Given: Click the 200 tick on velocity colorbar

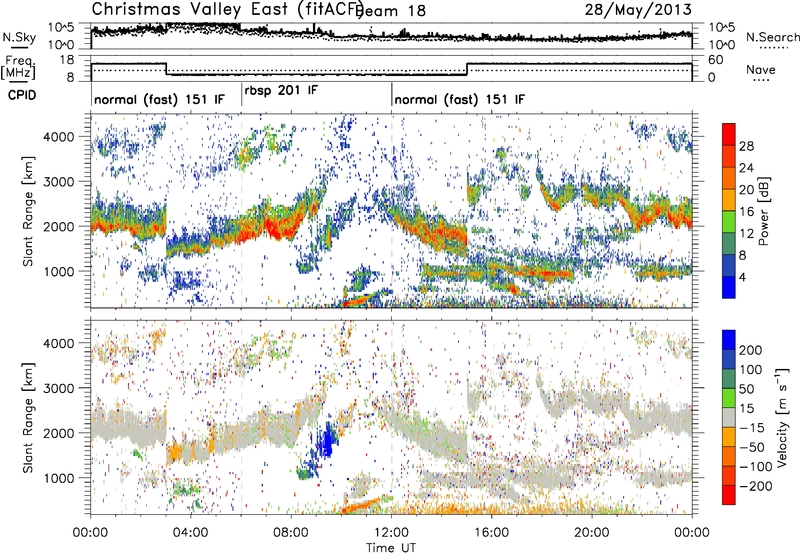Looking at the screenshot, I should 751,350.
